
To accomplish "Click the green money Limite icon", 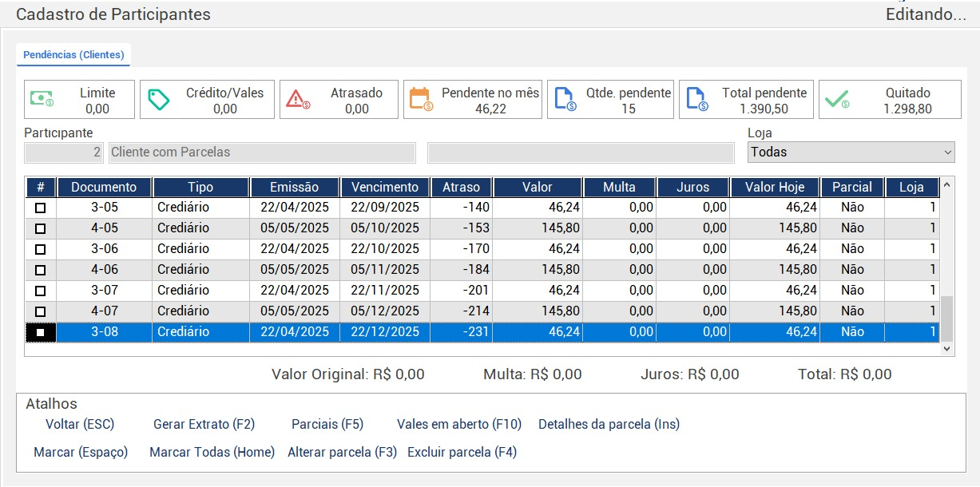I will click(42, 99).
